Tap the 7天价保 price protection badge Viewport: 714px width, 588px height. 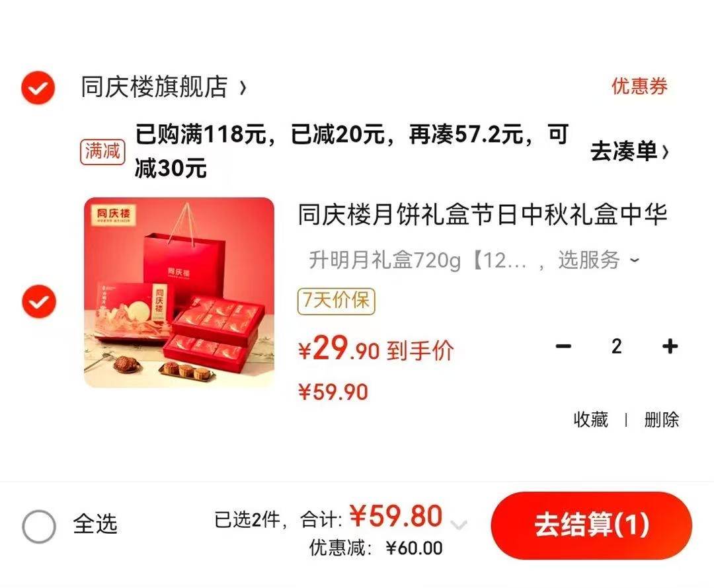coord(336,301)
